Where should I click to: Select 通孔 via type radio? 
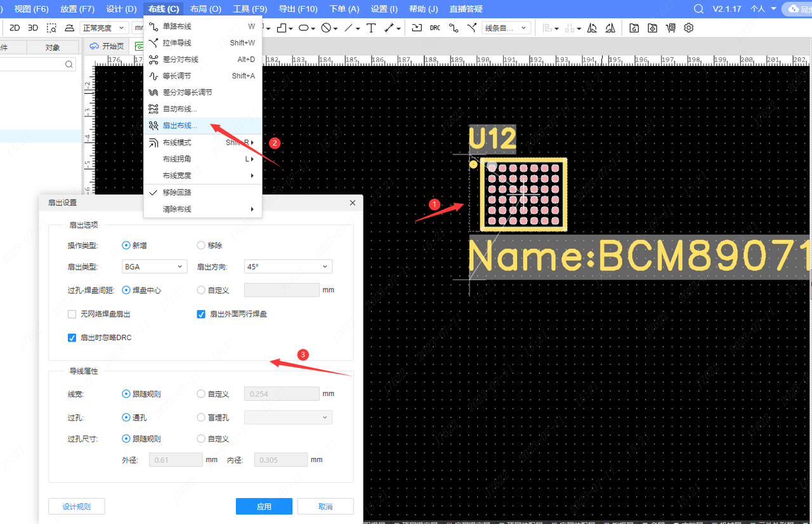(x=126, y=417)
